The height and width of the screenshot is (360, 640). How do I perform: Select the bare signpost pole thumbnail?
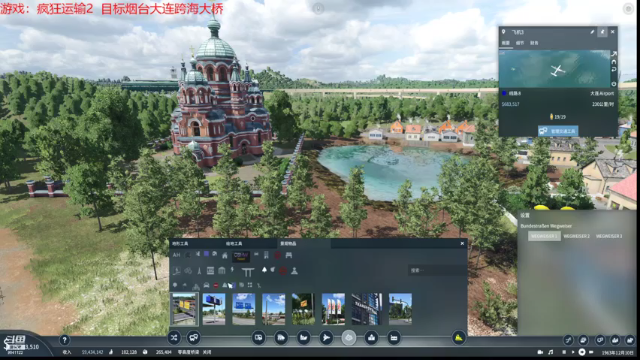tap(273, 309)
